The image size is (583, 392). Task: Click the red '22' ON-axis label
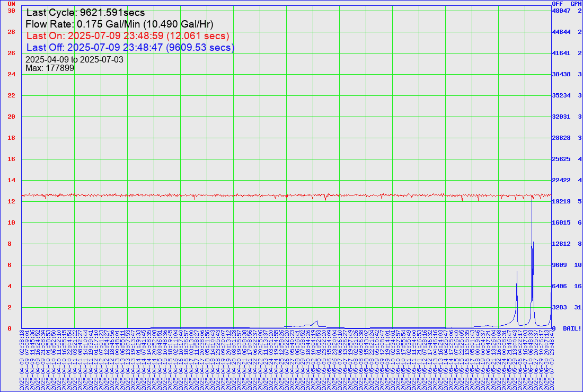11,95
